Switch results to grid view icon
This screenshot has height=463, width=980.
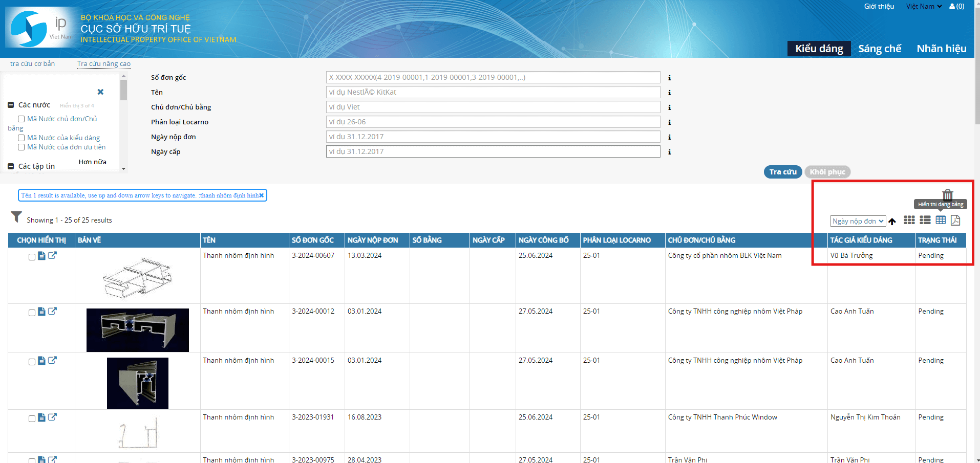909,220
